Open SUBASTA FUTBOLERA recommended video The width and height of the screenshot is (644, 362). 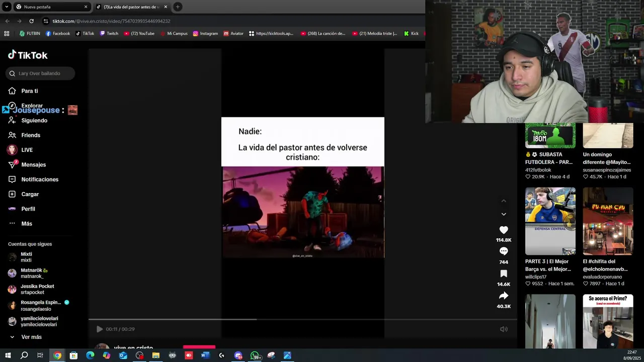coord(550,136)
